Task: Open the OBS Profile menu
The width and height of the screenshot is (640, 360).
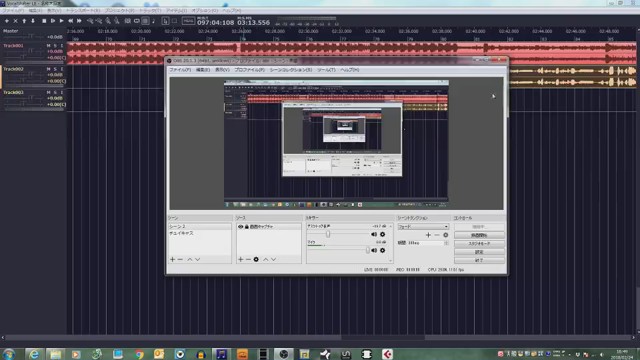Action: [249, 70]
